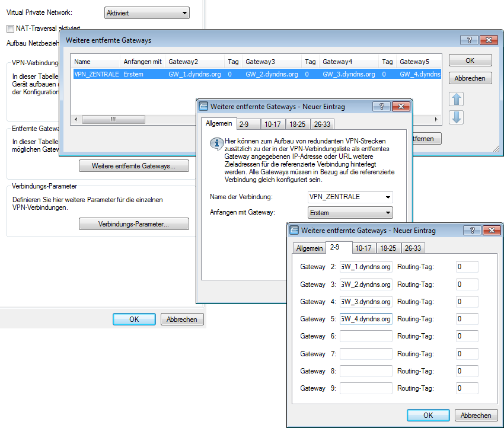Click the move-up arrow icon
This screenshot has width=504, height=428.
click(456, 99)
